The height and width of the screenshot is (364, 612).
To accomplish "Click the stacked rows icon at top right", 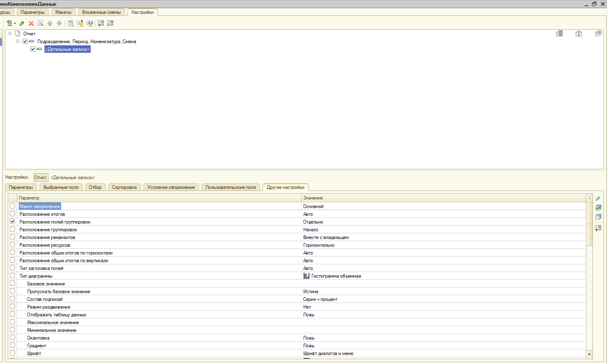I will click(559, 34).
